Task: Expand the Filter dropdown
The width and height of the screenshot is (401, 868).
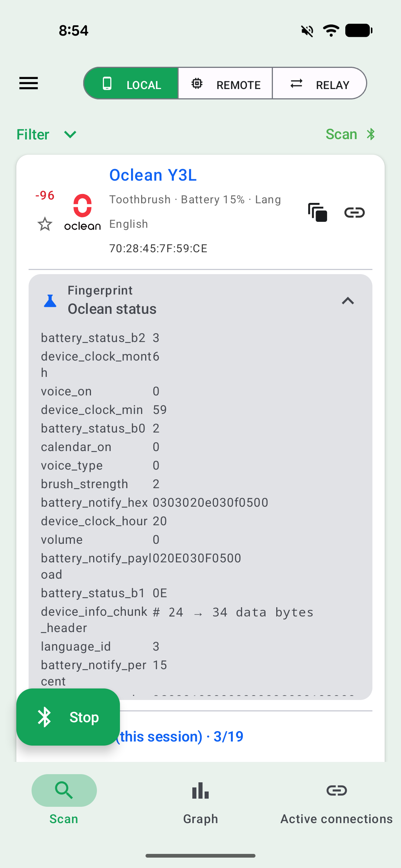Action: tap(47, 134)
